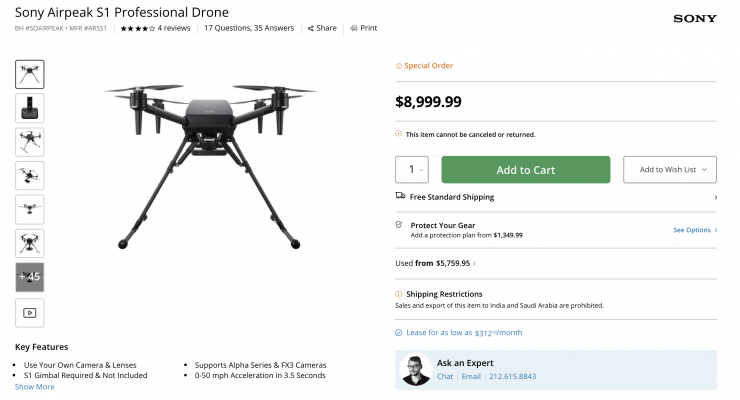This screenshot has height=400, width=740.
Task: Click the Special Order info icon
Action: point(399,66)
